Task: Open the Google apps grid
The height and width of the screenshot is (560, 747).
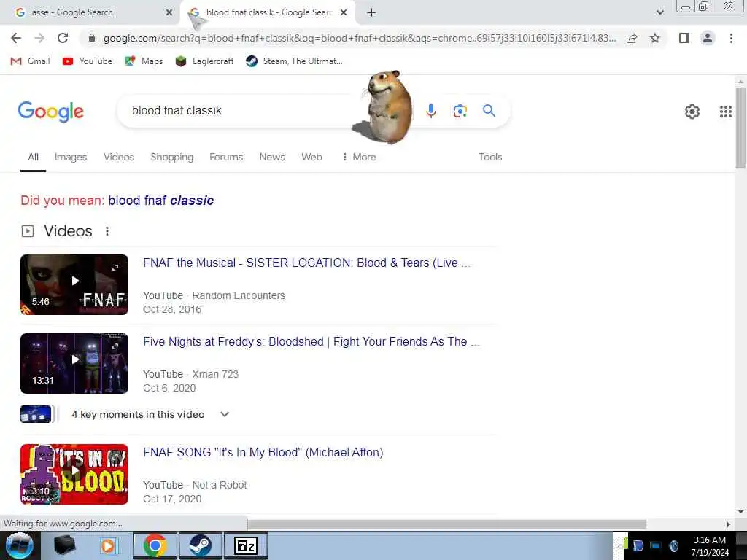Action: tap(726, 112)
